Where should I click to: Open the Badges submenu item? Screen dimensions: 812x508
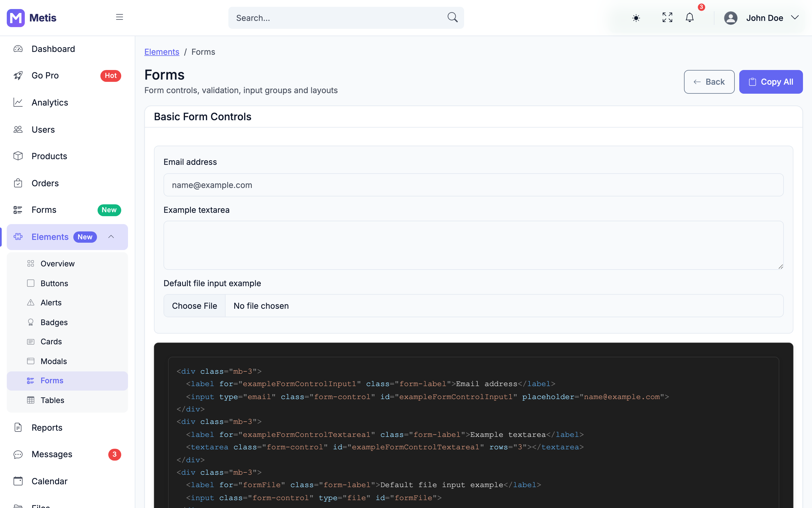click(67, 322)
